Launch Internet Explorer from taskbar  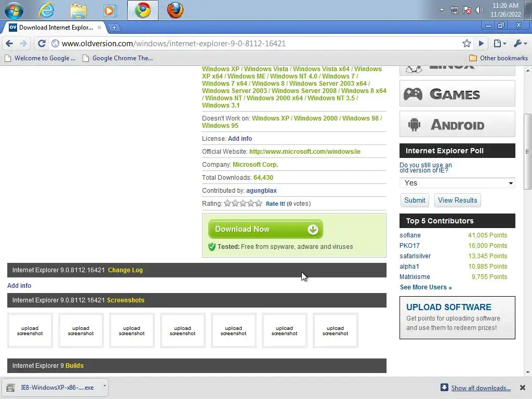pyautogui.click(x=46, y=10)
